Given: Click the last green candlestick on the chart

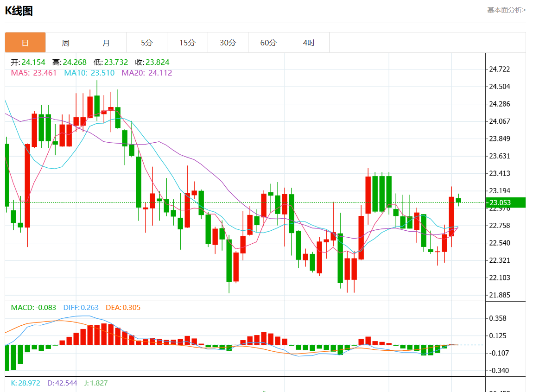Looking at the screenshot, I should [x=458, y=200].
